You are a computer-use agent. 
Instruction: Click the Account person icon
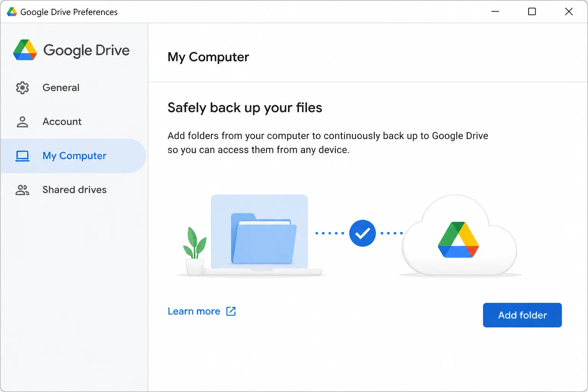tap(22, 122)
